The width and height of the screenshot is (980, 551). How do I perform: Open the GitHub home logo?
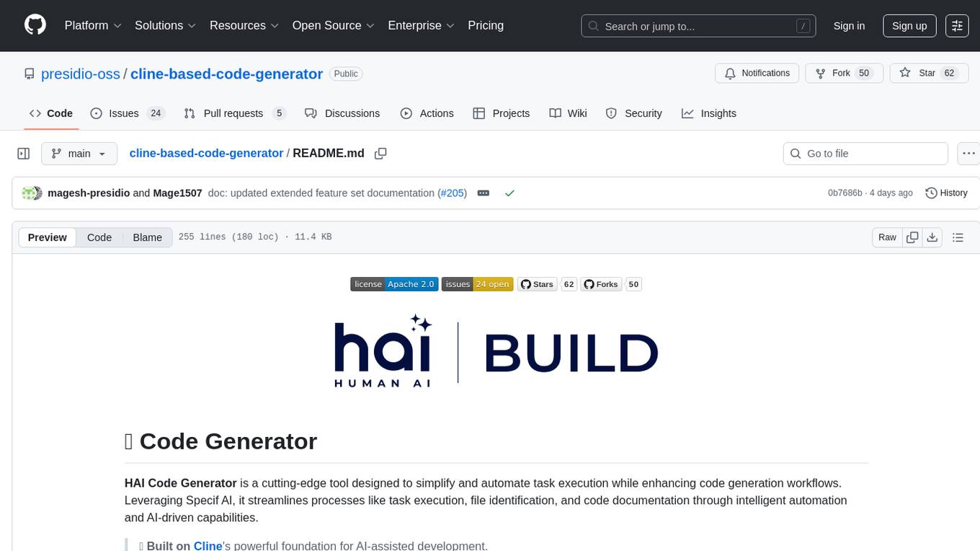click(35, 25)
